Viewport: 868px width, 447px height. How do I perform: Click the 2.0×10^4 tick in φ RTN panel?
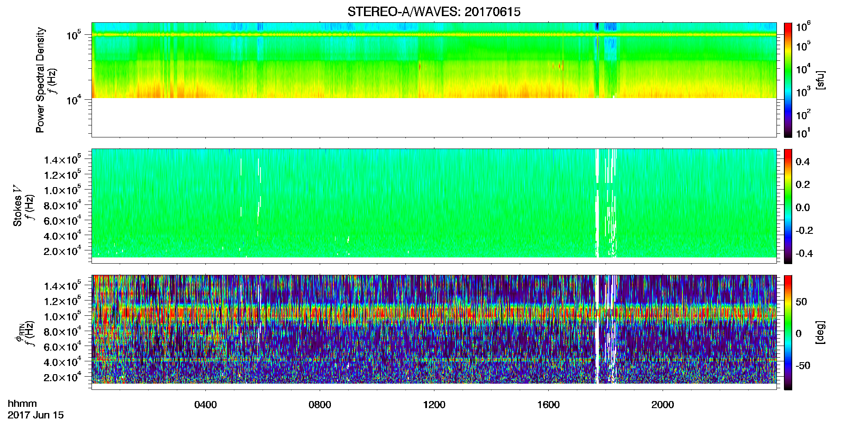63,377
